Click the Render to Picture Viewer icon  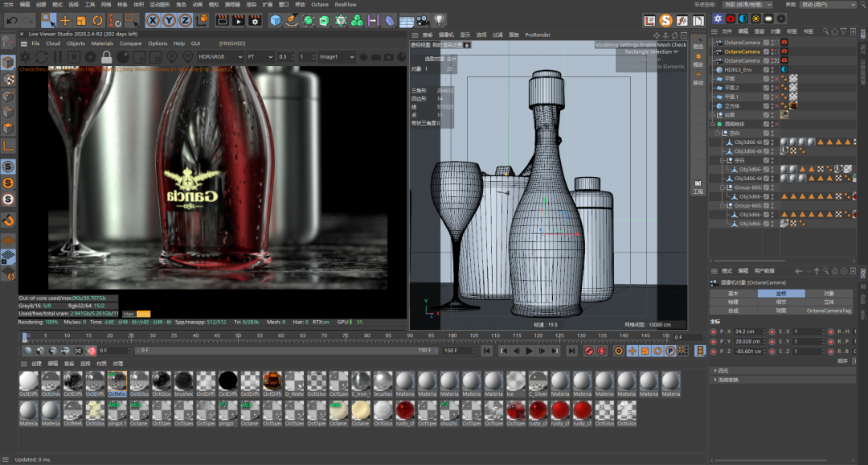(x=239, y=21)
